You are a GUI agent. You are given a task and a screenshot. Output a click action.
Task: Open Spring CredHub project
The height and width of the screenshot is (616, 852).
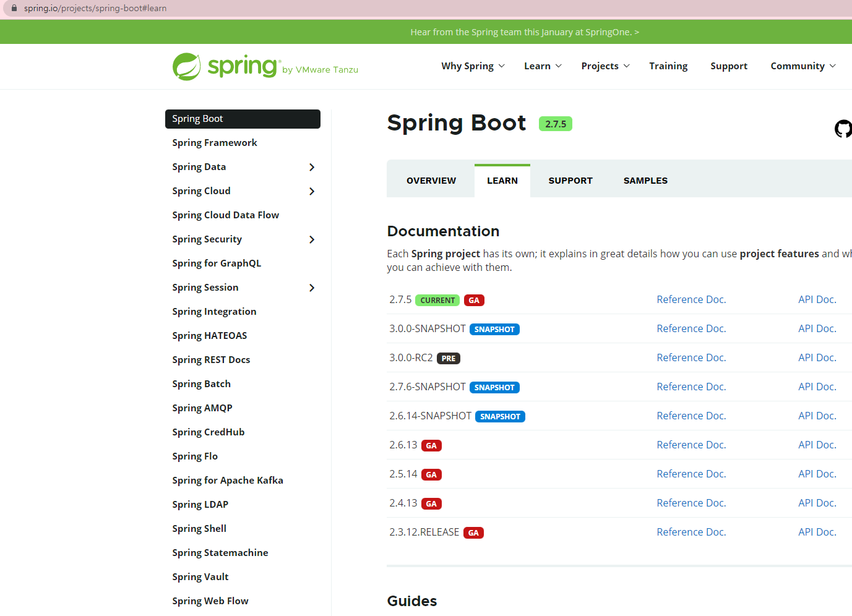(x=209, y=432)
